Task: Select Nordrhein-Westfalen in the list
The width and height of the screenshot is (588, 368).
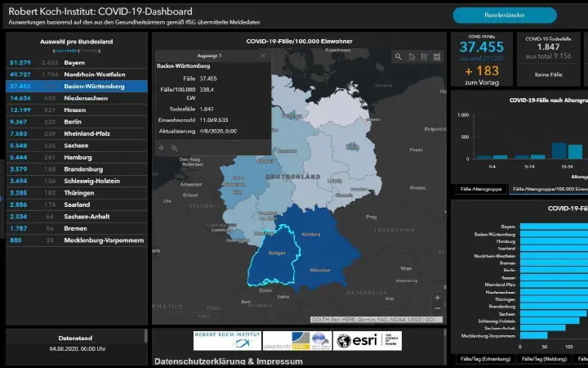Action: [x=75, y=74]
